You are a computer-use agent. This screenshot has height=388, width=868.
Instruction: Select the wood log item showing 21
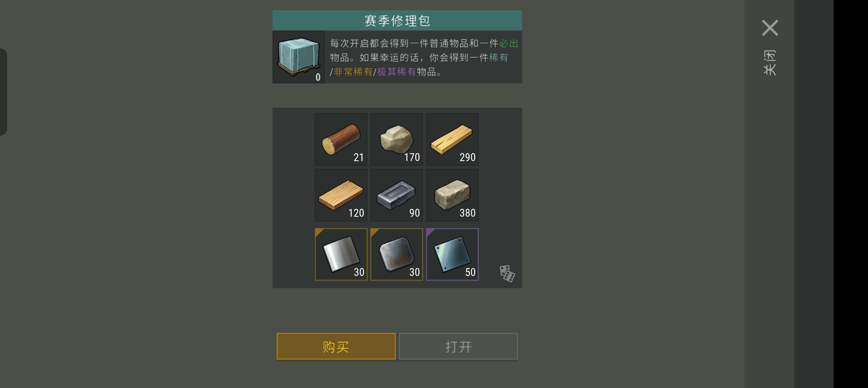(x=341, y=139)
